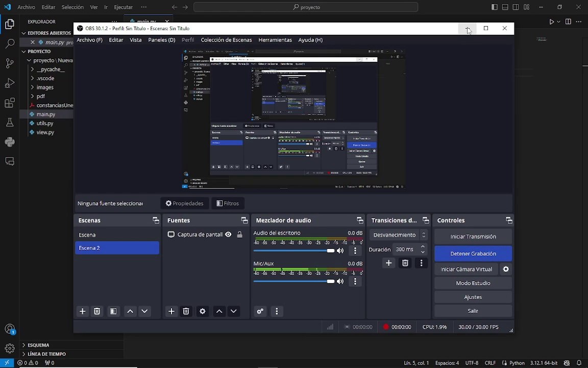Add a new scene with plus icon

click(x=83, y=311)
